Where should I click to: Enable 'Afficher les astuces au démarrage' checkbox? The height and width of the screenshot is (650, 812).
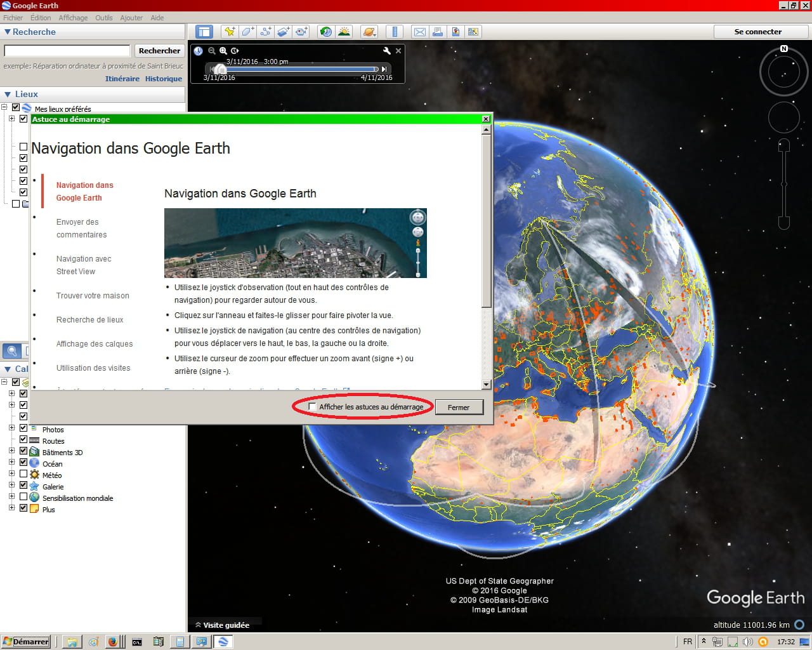(x=312, y=407)
